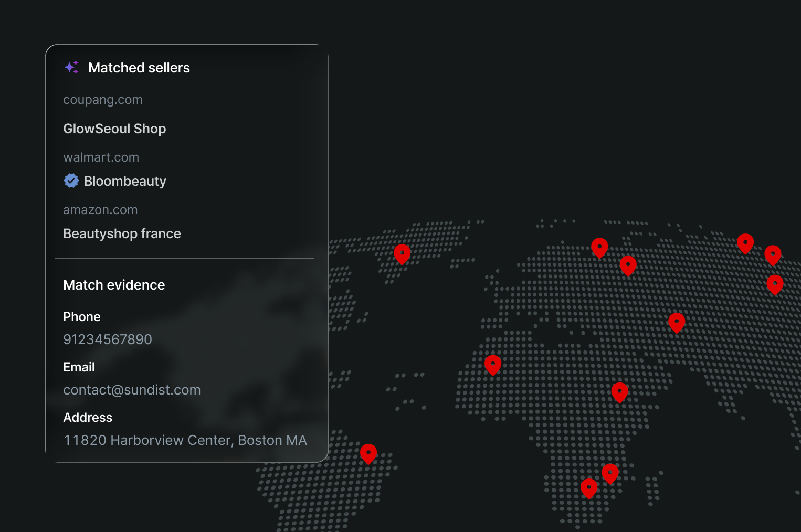Open the Beautyshop france seller
Viewport: 801px width, 532px height.
122,233
